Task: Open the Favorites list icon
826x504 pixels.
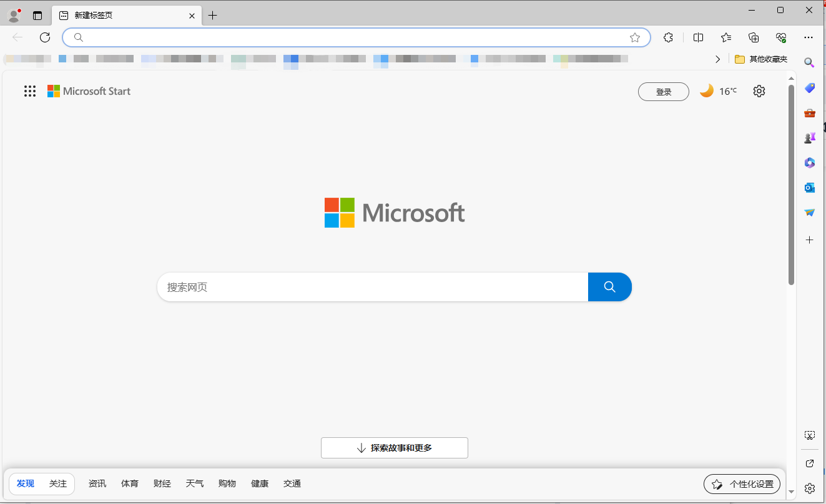Action: click(726, 37)
